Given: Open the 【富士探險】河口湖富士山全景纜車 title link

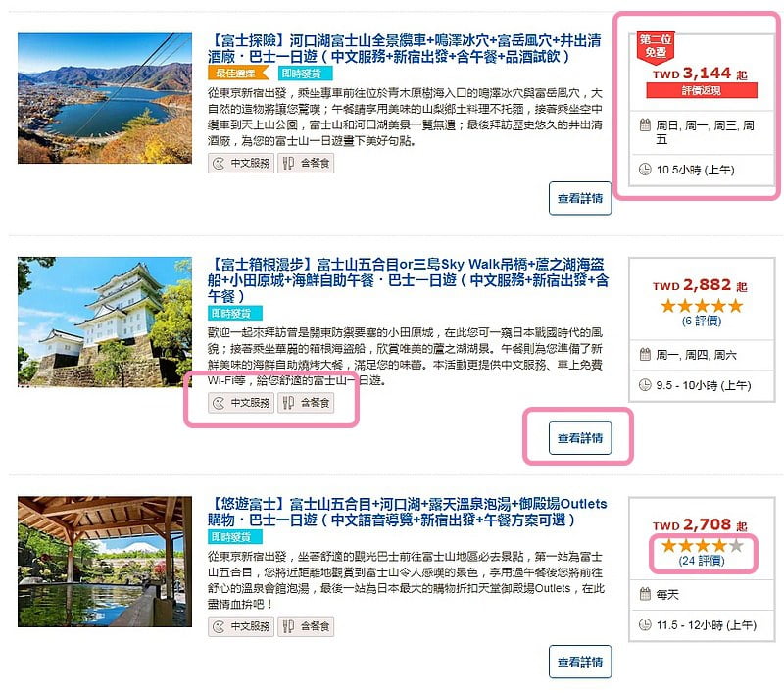Looking at the screenshot, I should point(405,48).
